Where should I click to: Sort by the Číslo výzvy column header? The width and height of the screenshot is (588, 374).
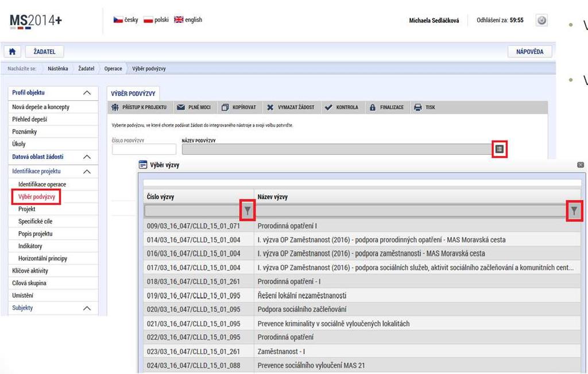[161, 197]
